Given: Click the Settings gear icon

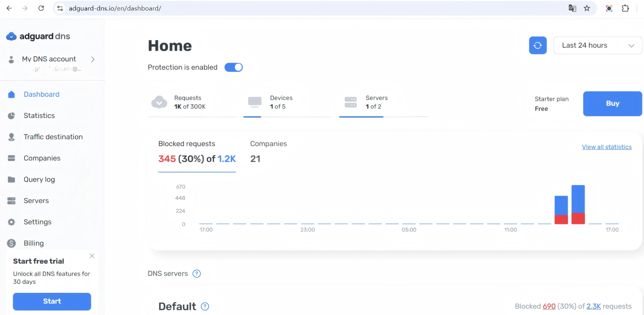Looking at the screenshot, I should 11,222.
